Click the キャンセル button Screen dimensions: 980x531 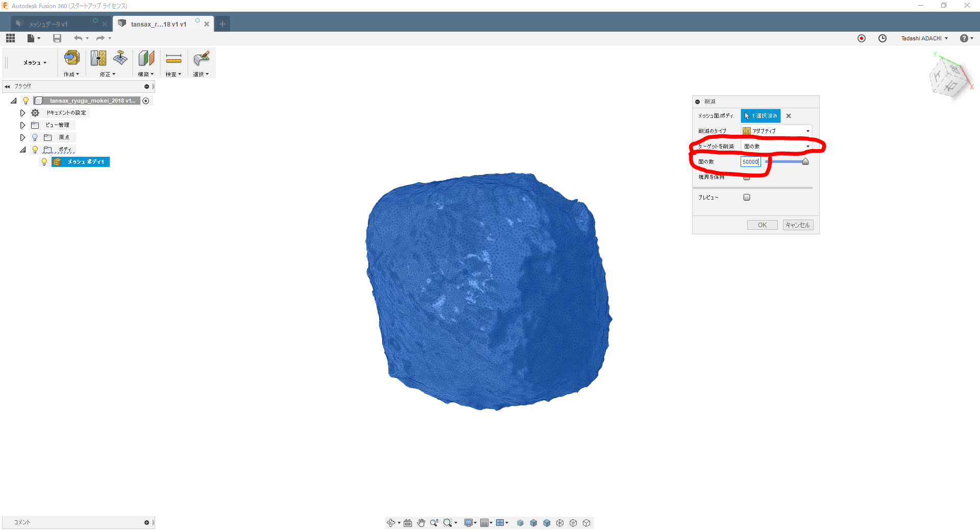(x=798, y=225)
